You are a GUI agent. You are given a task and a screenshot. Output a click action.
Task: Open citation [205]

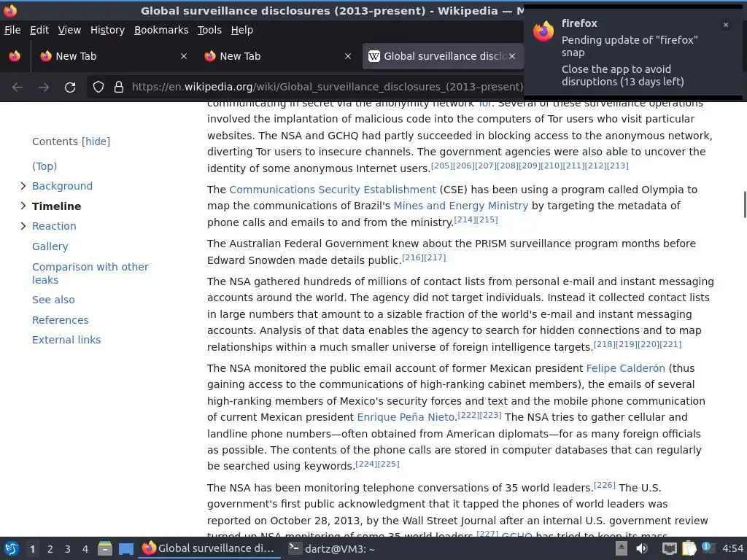(442, 166)
